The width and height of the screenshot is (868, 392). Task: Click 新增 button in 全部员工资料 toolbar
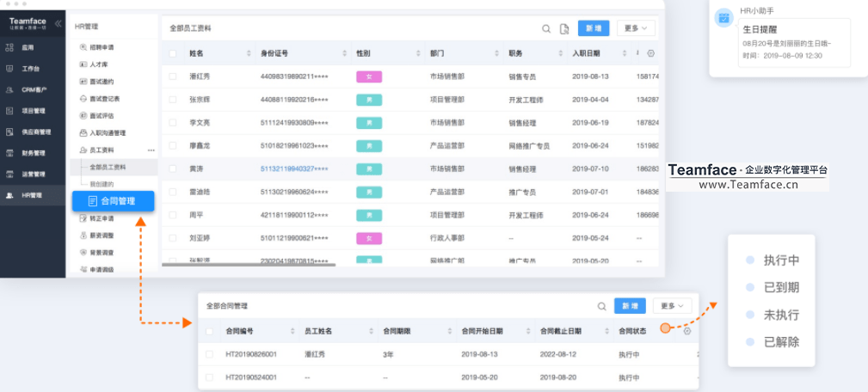(x=594, y=28)
